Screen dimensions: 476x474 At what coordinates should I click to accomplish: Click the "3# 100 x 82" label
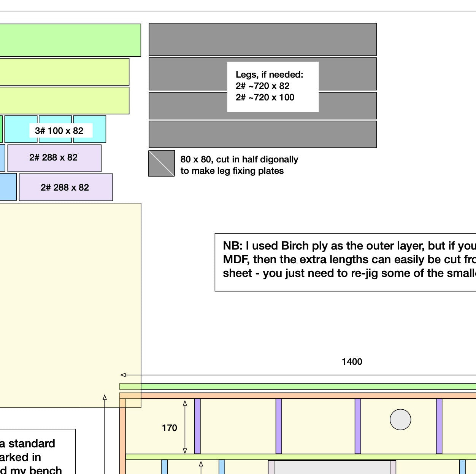pos(59,131)
